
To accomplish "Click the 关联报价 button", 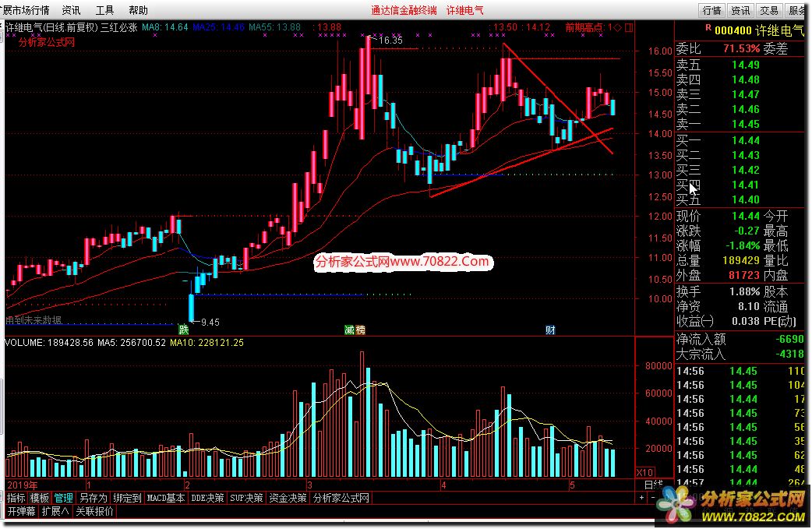I will click(95, 511).
